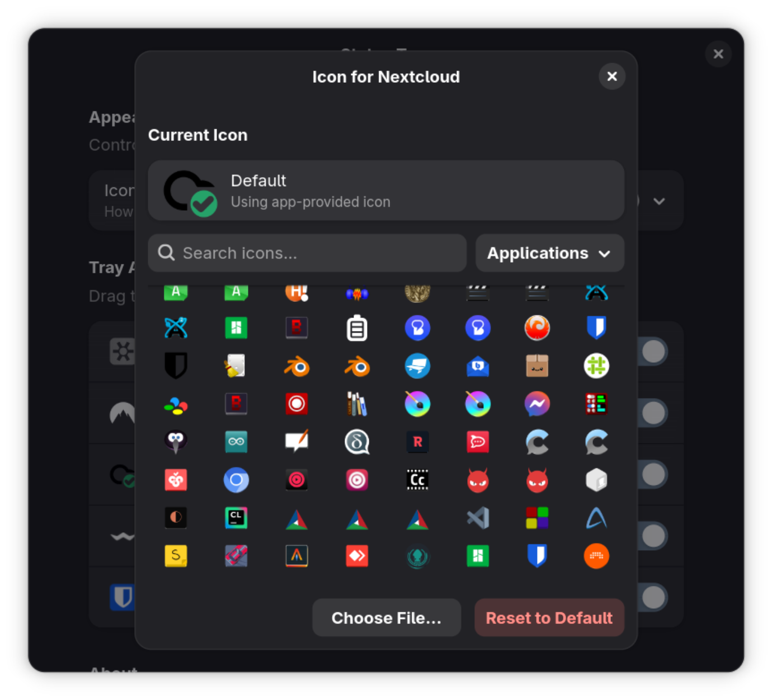This screenshot has height=700, width=772.
Task: Click the Search icons input field
Action: (307, 253)
